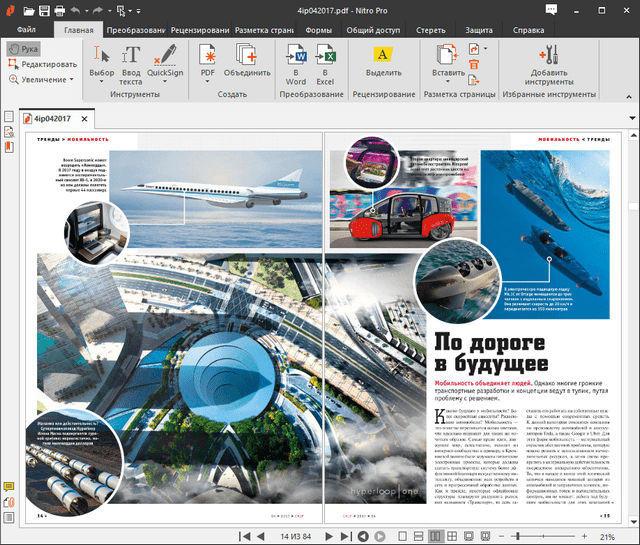
Task: Open the PDF create dropdown
Action: (x=208, y=73)
